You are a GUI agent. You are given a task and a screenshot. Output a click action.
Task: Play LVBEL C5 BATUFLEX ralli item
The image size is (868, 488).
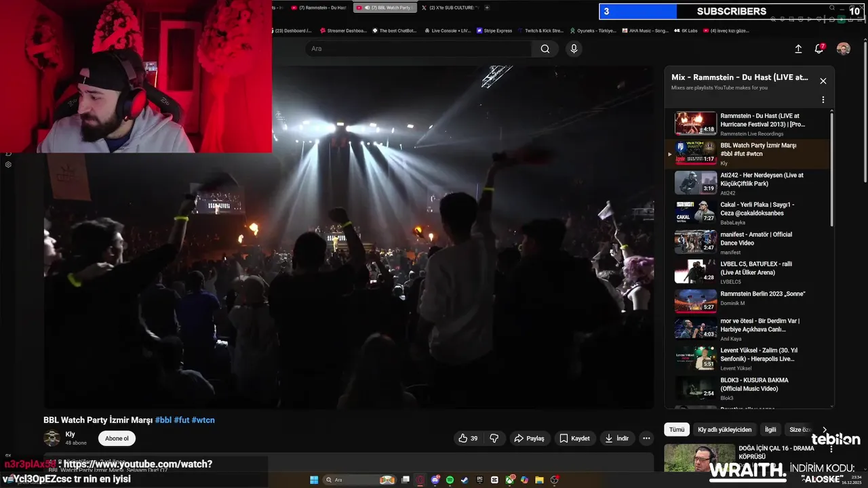tap(746, 272)
